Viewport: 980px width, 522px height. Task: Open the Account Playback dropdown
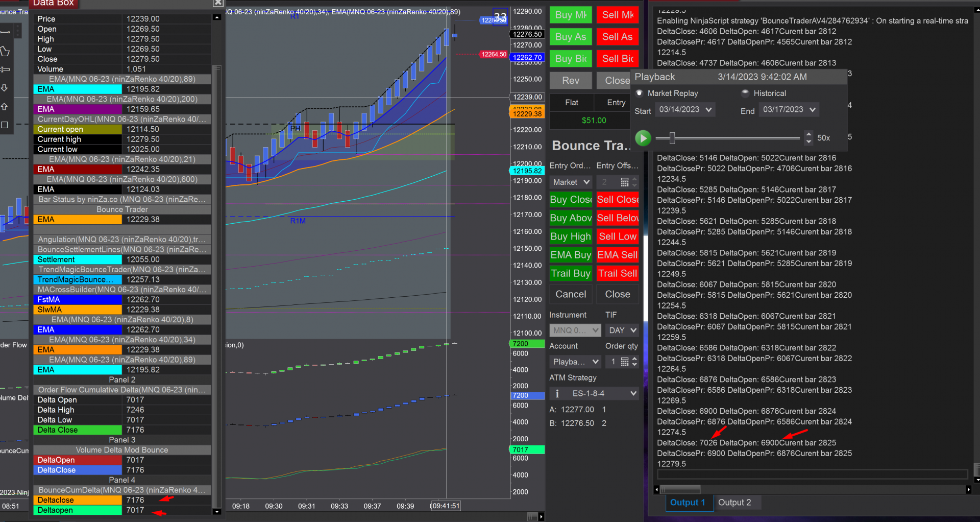tap(575, 362)
